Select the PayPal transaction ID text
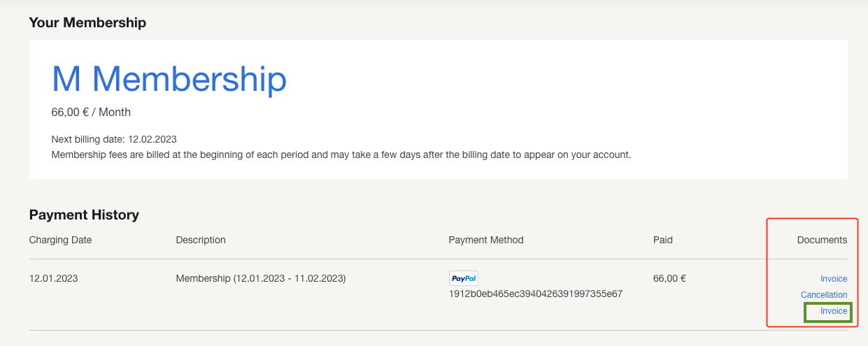The height and width of the screenshot is (346, 868). point(536,294)
